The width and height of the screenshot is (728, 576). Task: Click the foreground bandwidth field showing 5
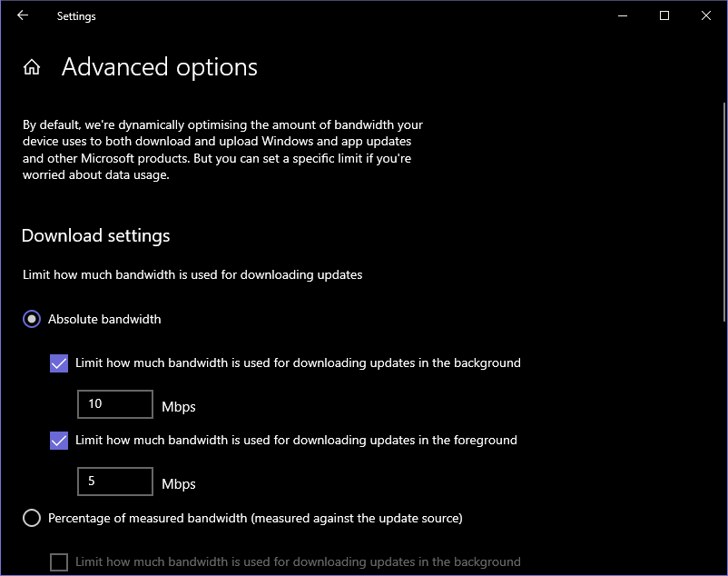click(x=114, y=482)
